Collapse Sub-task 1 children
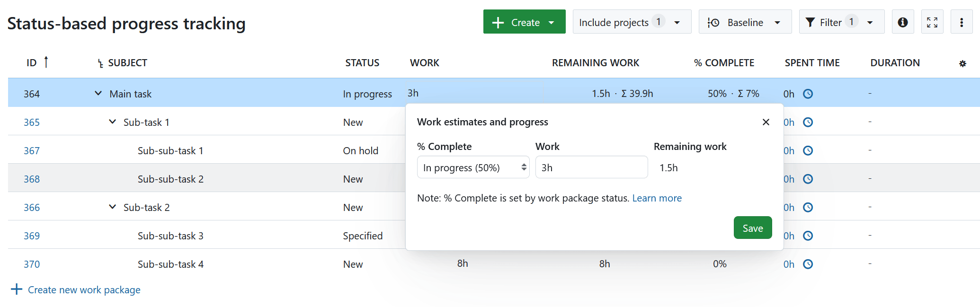This screenshot has width=980, height=307. (x=112, y=122)
